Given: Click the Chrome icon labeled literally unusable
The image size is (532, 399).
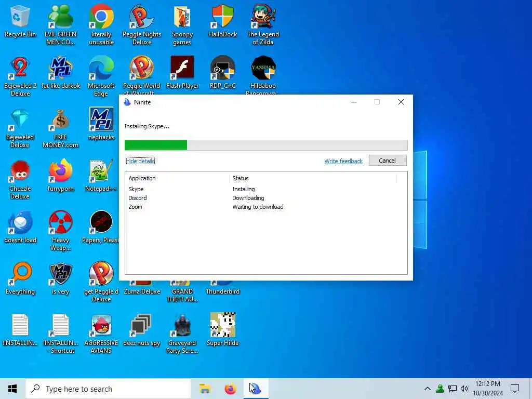Looking at the screenshot, I should 101,24.
